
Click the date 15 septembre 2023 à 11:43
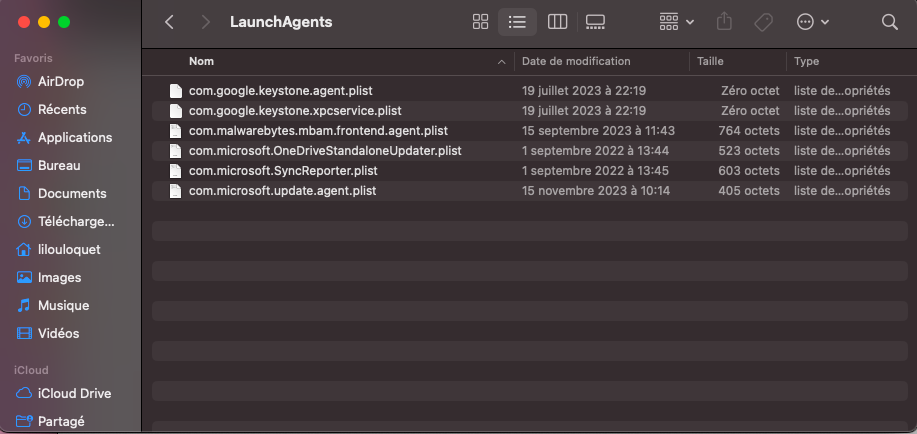pos(598,131)
